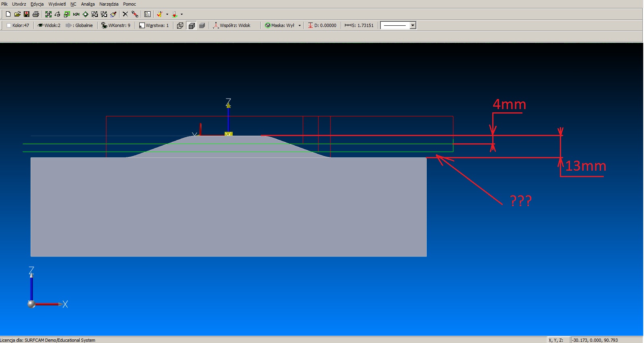Click the green four-way pan diamond icon
This screenshot has width=644, height=343.
(85, 14)
